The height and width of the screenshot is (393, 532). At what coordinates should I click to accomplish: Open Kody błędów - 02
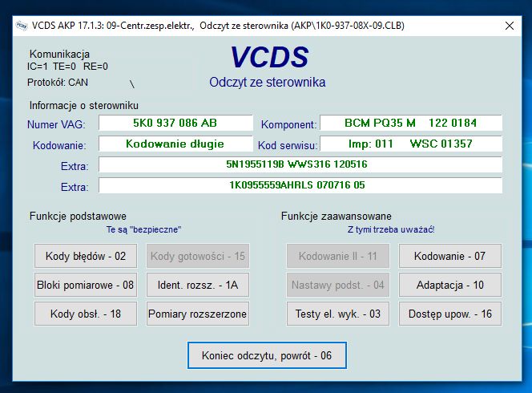86,256
